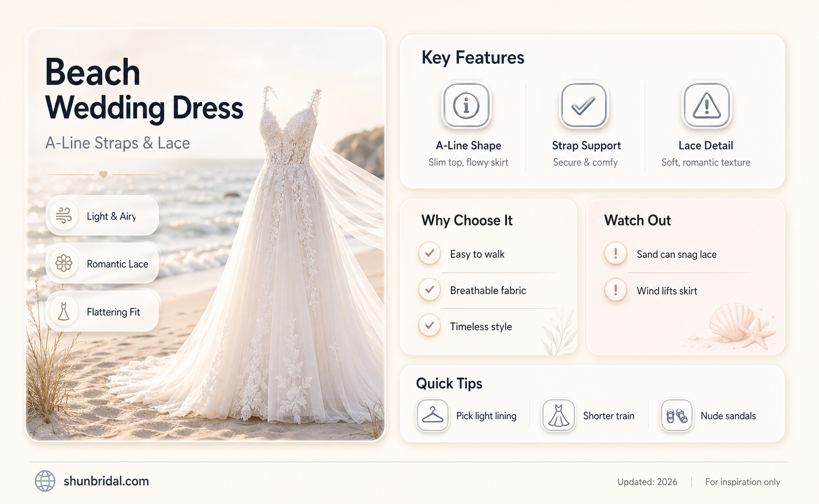The image size is (819, 504).
Task: Click the Timeless style text
Action: tap(480, 327)
